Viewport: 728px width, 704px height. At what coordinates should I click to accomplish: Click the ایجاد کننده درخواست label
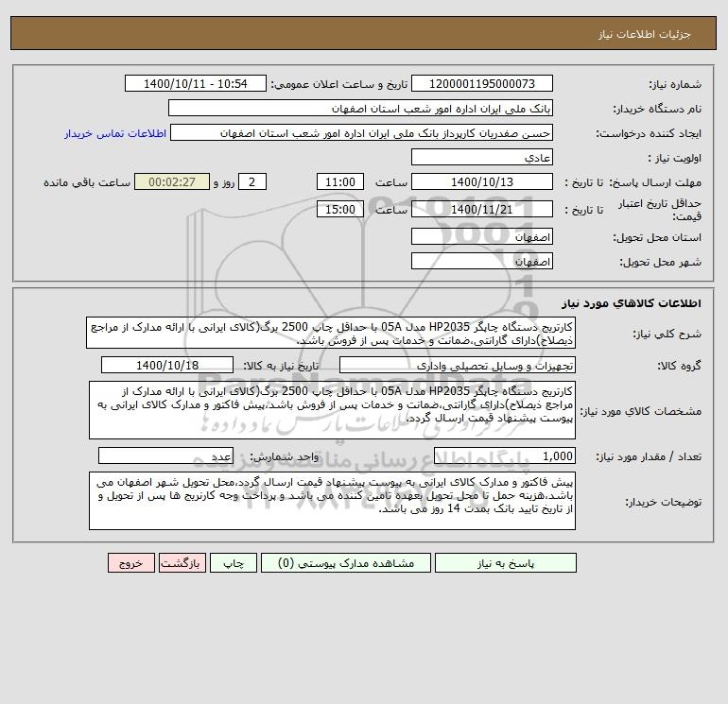click(x=649, y=133)
